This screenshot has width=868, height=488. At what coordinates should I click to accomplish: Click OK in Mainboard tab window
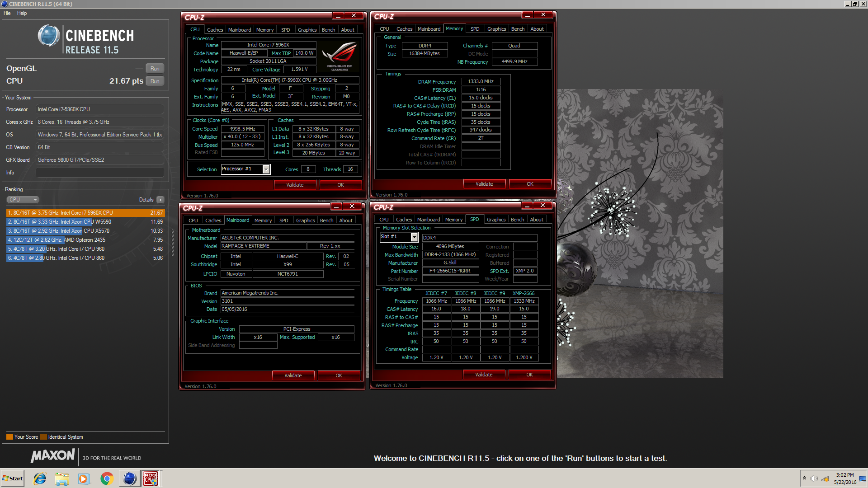[339, 375]
